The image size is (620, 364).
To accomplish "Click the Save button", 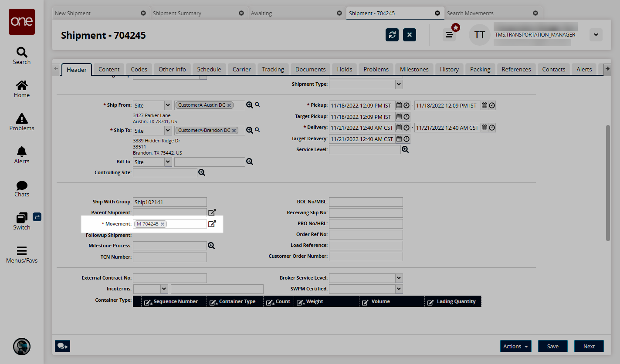I will pos(552,346).
